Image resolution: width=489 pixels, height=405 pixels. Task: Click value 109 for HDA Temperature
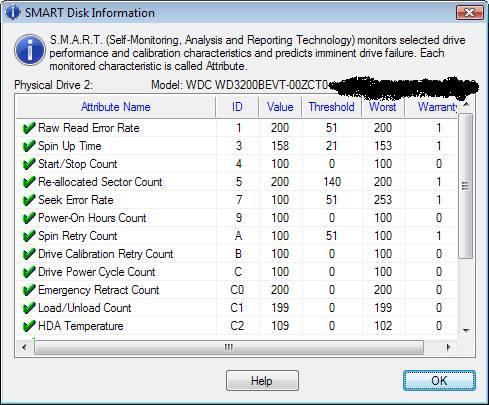pyautogui.click(x=280, y=326)
